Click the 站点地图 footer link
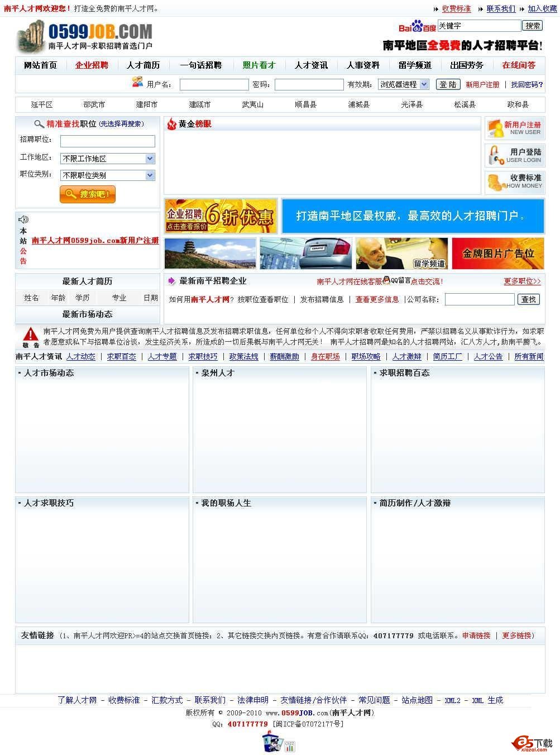 [417, 700]
